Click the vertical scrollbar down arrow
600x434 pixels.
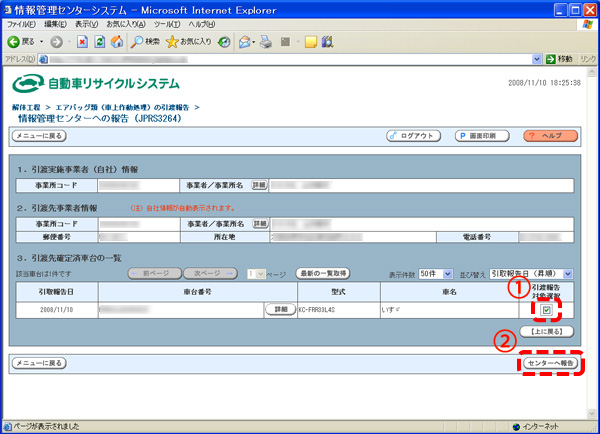click(x=592, y=413)
